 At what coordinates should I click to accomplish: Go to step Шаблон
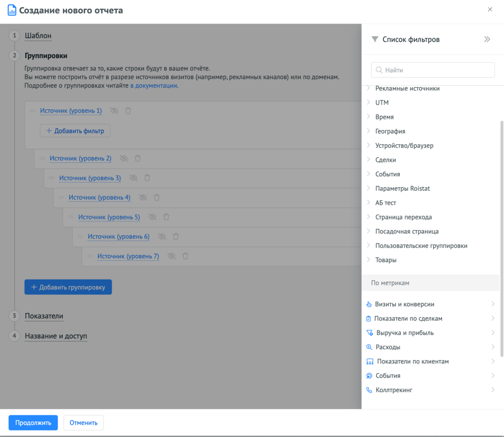click(38, 35)
